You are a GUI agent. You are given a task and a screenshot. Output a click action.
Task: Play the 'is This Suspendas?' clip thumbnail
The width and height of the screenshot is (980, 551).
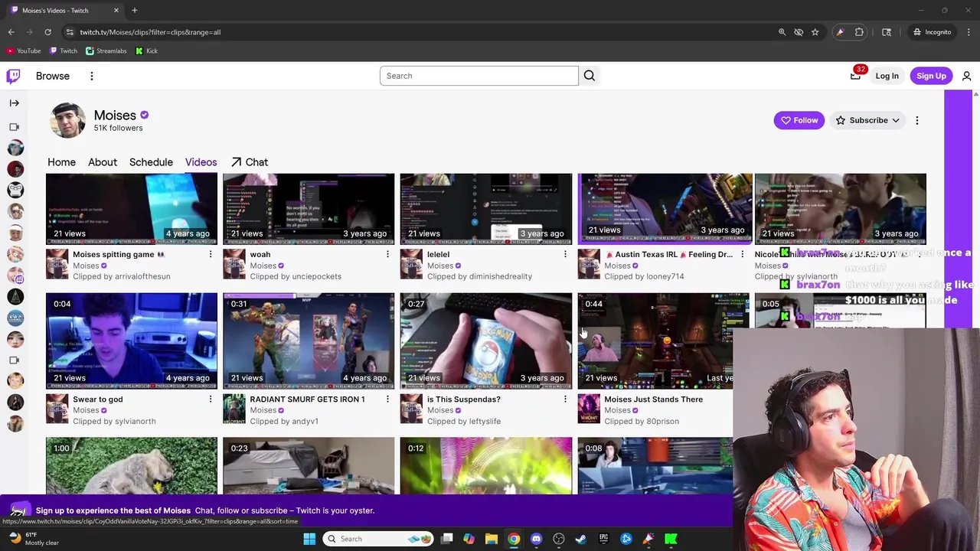coord(486,341)
